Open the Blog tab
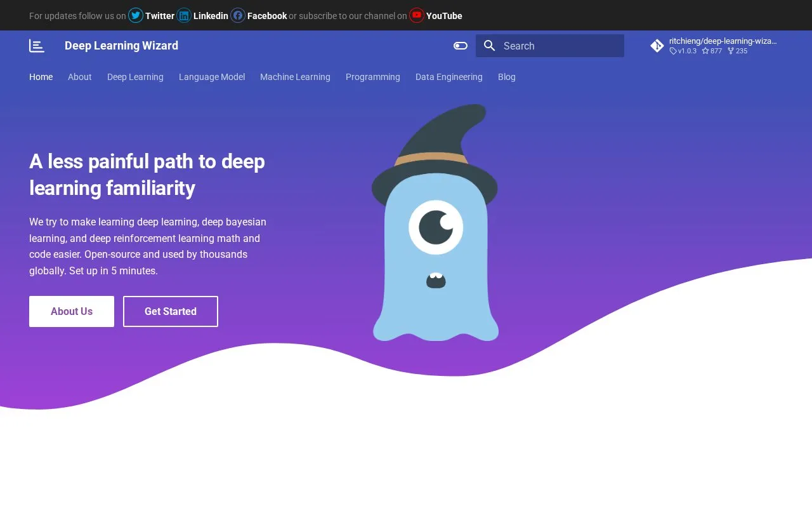Screen dimensions: 812x508 507,77
